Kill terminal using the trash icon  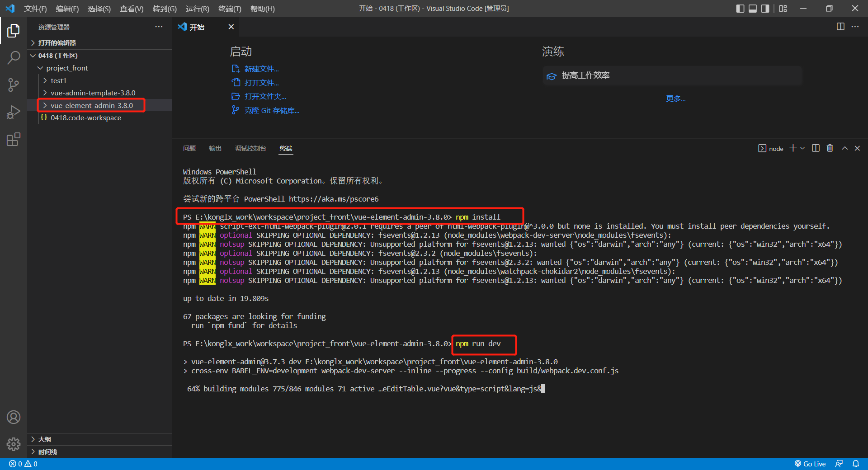coord(830,148)
